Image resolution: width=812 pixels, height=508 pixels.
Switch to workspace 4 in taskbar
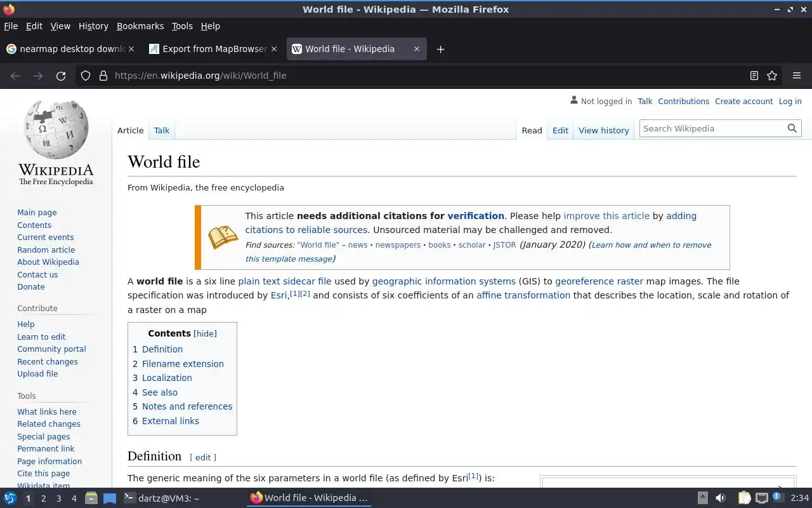(x=74, y=498)
